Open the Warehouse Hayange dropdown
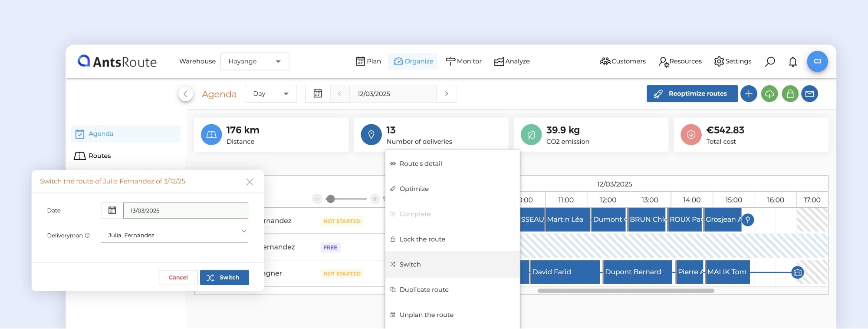The width and height of the screenshot is (868, 329). pyautogui.click(x=254, y=61)
